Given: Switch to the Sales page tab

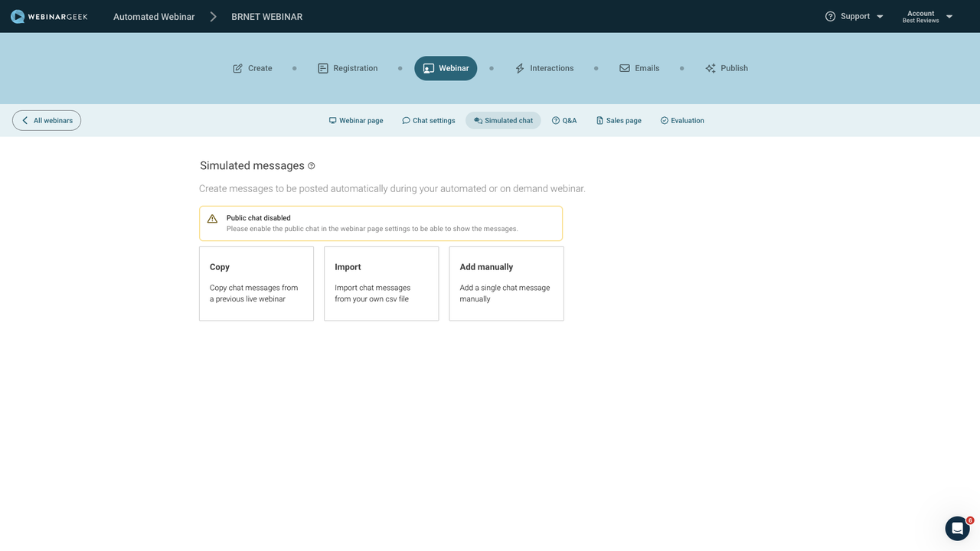Looking at the screenshot, I should 619,120.
